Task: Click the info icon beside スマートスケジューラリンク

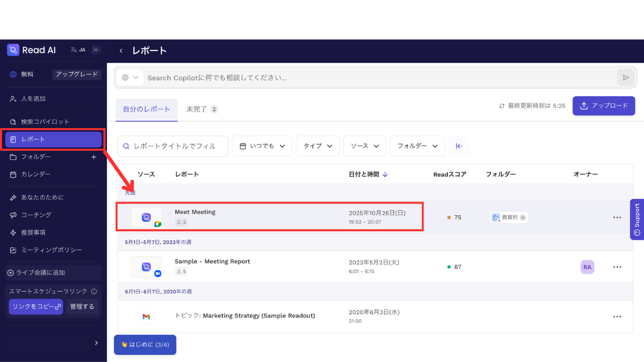Action: click(x=94, y=291)
